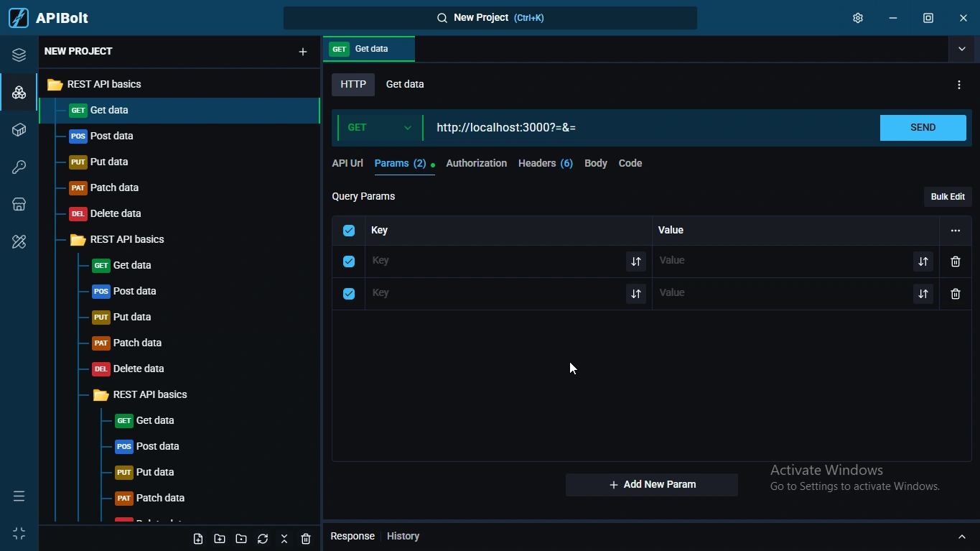Click the plus icon beside NEW PROJECT
This screenshot has width=980, height=551.
302,52
